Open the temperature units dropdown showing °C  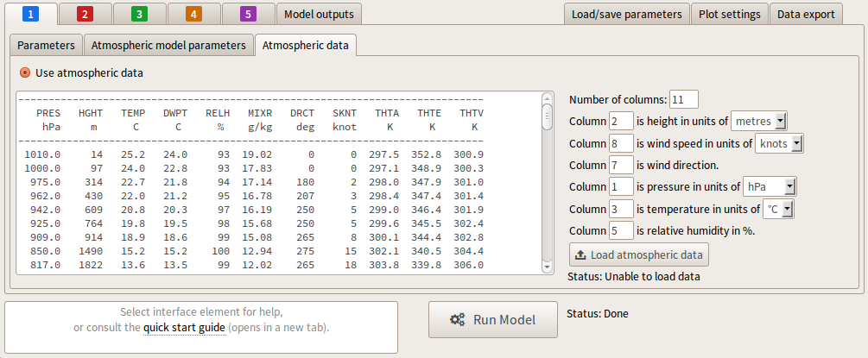tap(779, 209)
